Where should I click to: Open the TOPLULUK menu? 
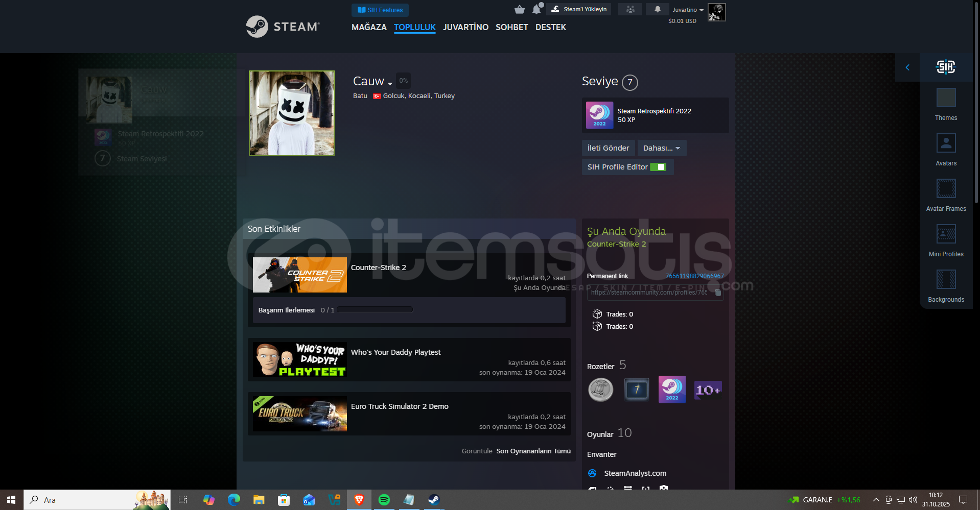coord(415,27)
